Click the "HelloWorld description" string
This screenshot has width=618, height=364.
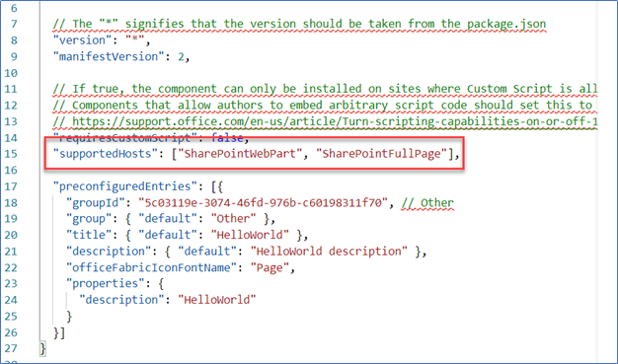click(329, 252)
